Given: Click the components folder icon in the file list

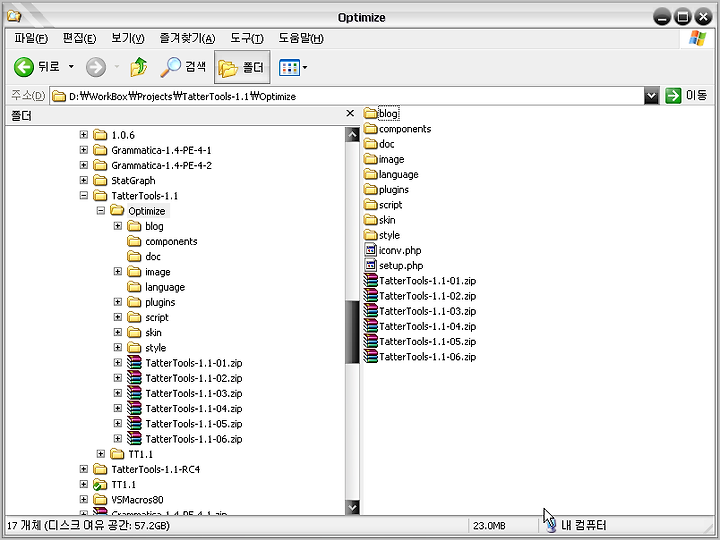Looking at the screenshot, I should [x=371, y=128].
